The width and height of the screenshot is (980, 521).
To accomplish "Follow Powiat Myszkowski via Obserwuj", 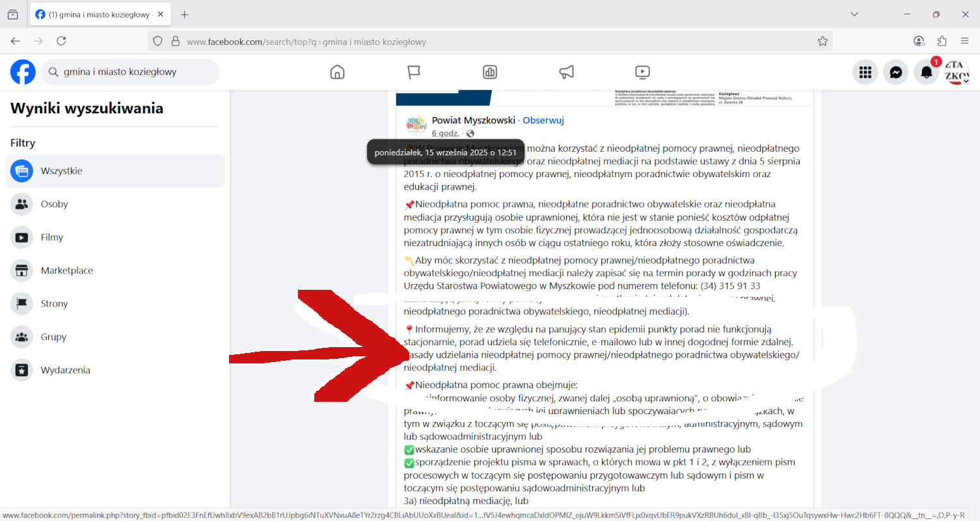I will (543, 120).
